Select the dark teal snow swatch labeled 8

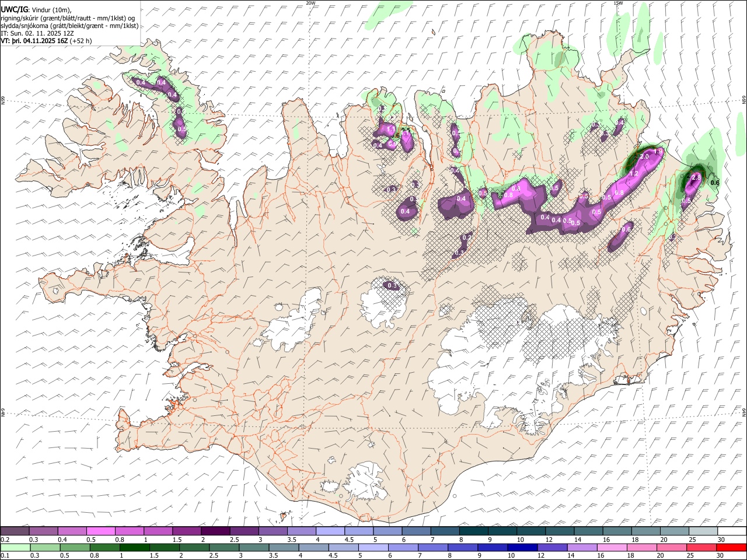tap(473, 531)
